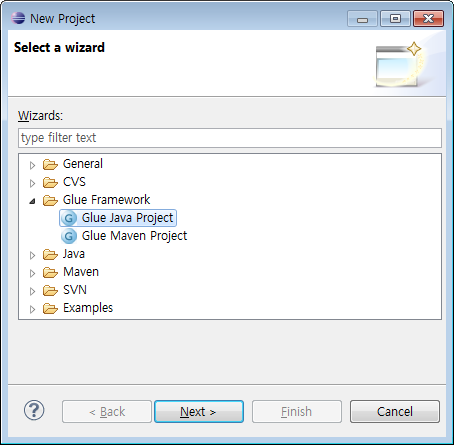Click the Cancel button
The width and height of the screenshot is (454, 445).
click(395, 412)
